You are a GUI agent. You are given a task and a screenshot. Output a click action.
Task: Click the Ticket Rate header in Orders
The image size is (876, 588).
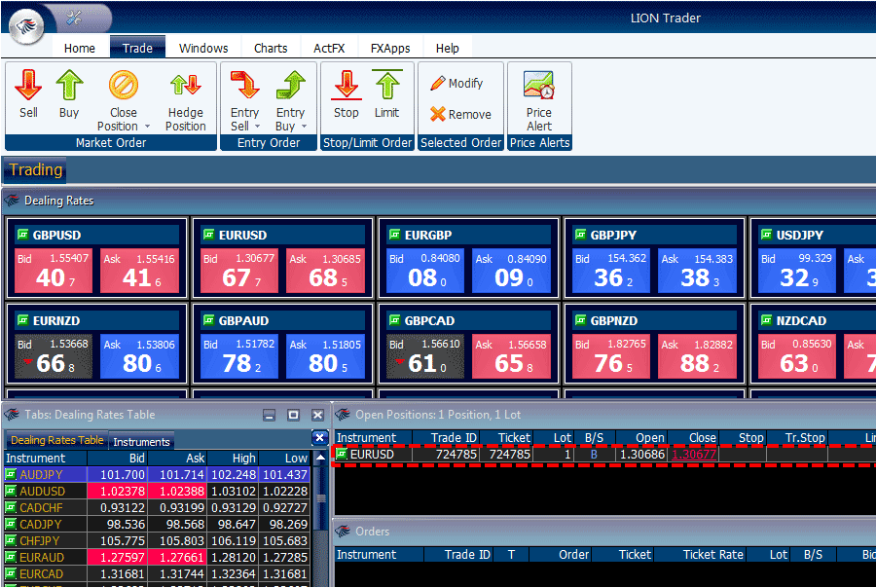click(700, 555)
